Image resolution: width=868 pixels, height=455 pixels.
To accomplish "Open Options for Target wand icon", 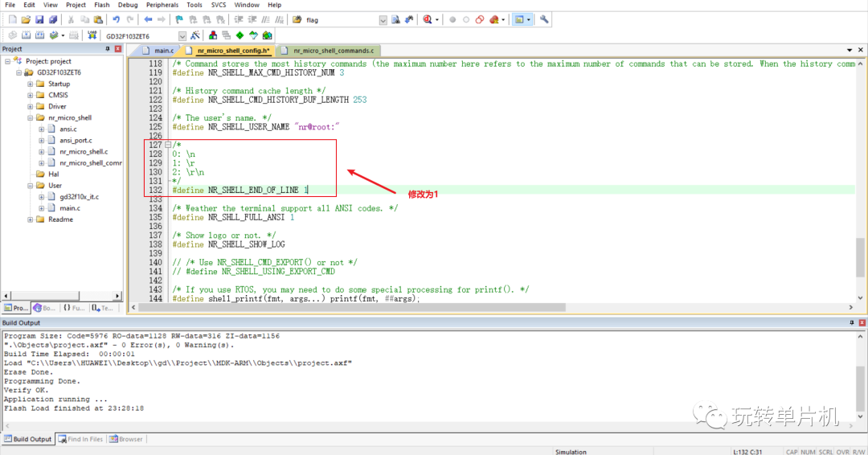I will click(194, 35).
